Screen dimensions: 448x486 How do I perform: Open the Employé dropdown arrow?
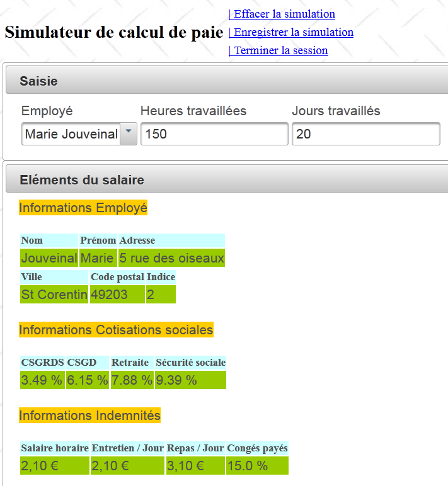[129, 133]
